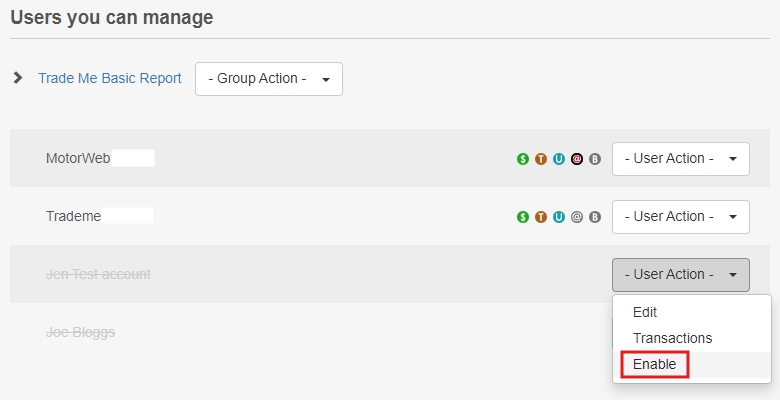Click Trademe's teal U icon

point(559,217)
